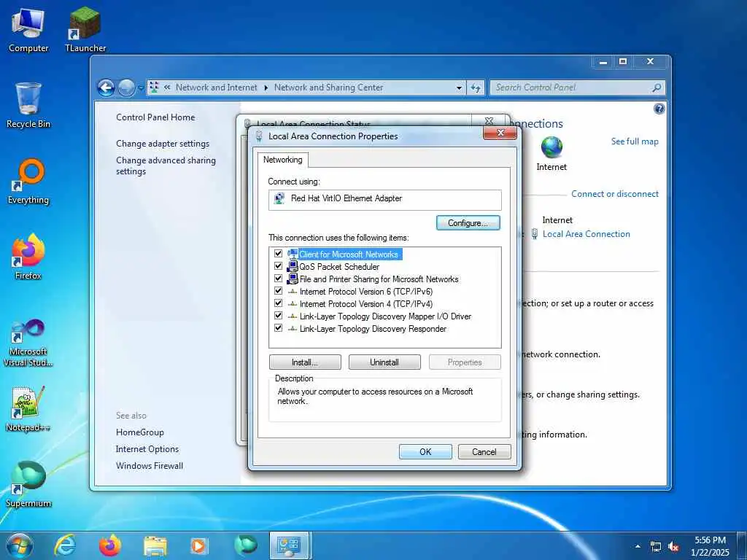This screenshot has height=560, width=747.
Task: Toggle Topology Discovery Mapper I/O Driver checkbox
Action: pyautogui.click(x=278, y=316)
